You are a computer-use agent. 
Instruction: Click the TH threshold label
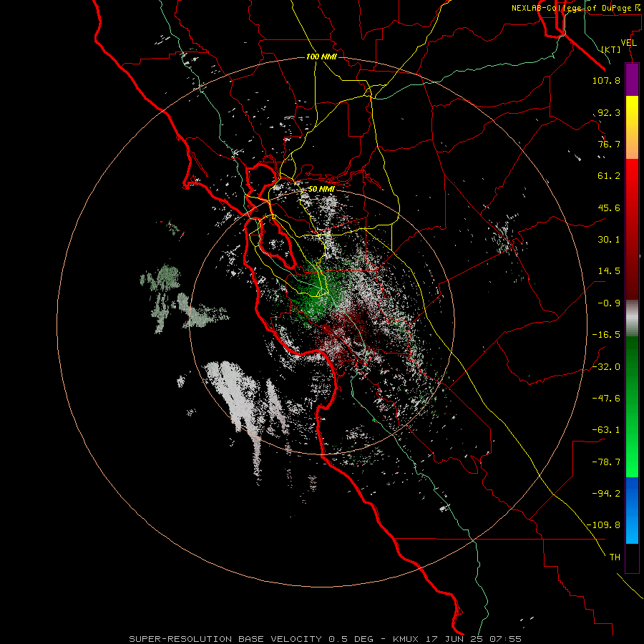click(x=615, y=557)
